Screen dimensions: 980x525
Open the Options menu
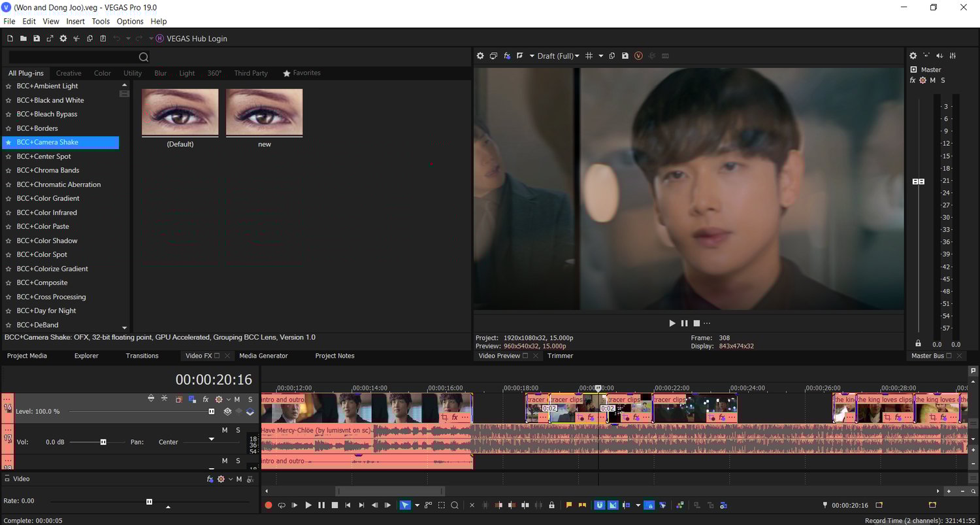point(130,22)
